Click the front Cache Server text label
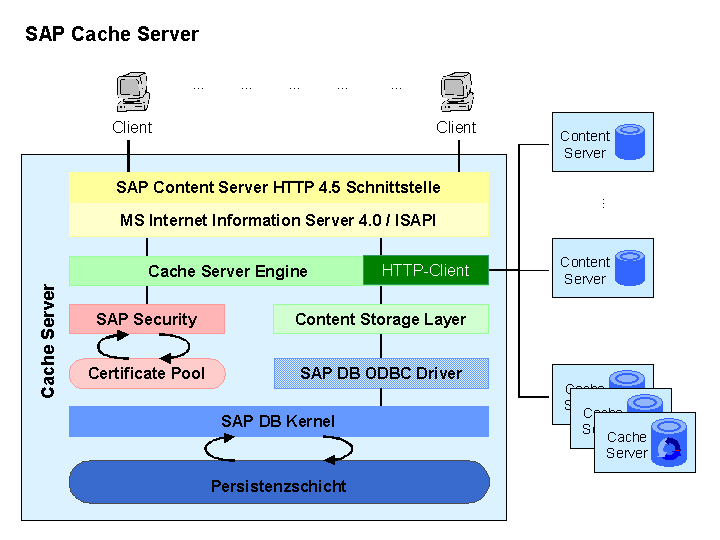This screenshot has height=540, width=720. (x=627, y=444)
